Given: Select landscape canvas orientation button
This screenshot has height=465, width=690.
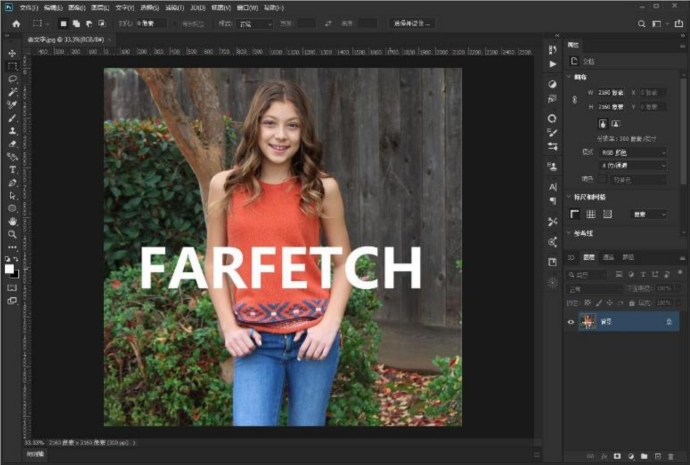Looking at the screenshot, I should coord(615,124).
